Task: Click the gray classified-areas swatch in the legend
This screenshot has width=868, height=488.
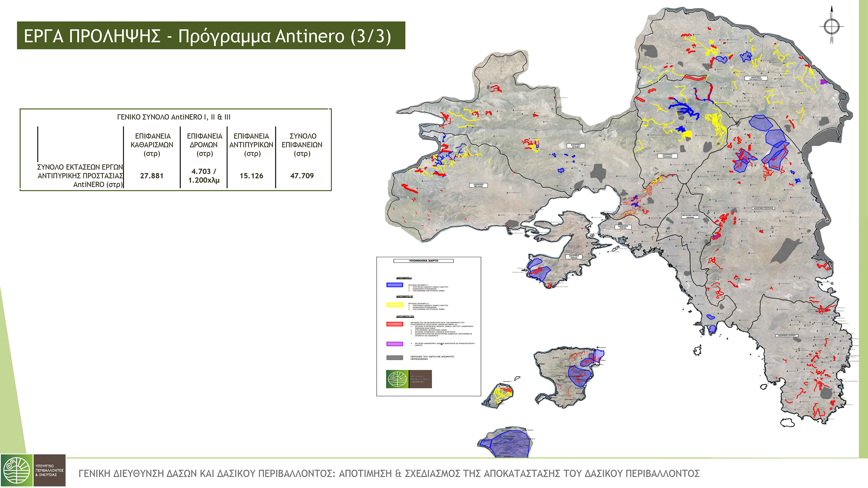Action: click(x=394, y=358)
